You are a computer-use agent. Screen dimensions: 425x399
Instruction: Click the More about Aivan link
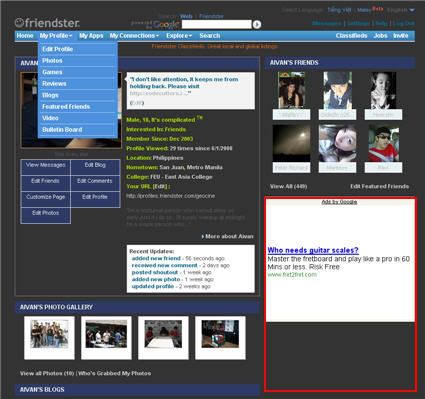point(228,236)
